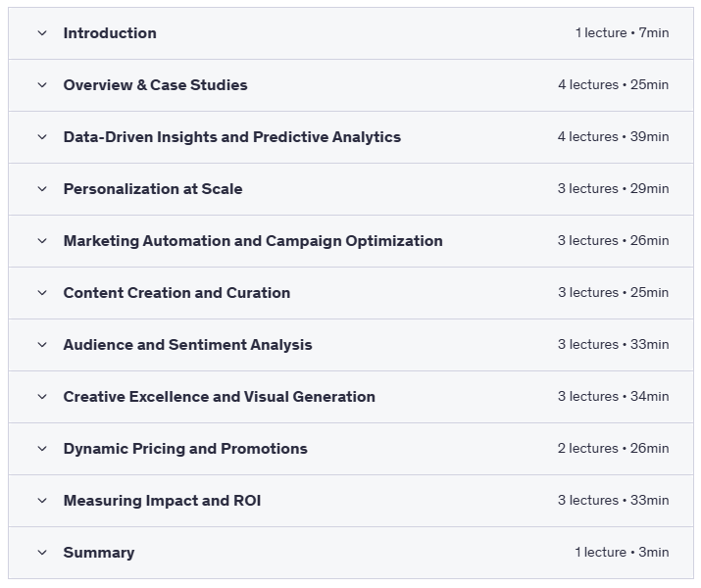The image size is (701, 588).
Task: Click '1 lecture • 3min' in Summary row
Action: [622, 553]
